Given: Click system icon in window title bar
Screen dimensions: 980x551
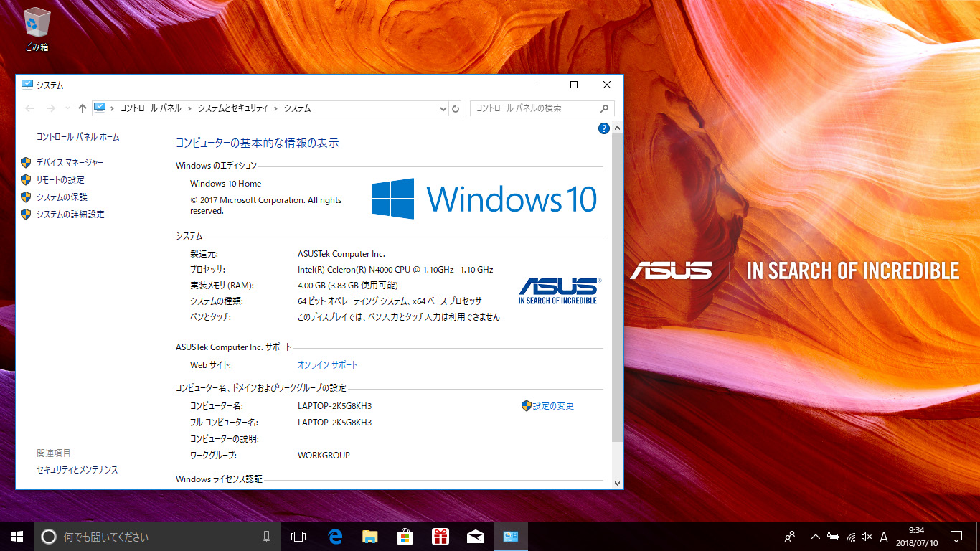Looking at the screenshot, I should point(27,85).
